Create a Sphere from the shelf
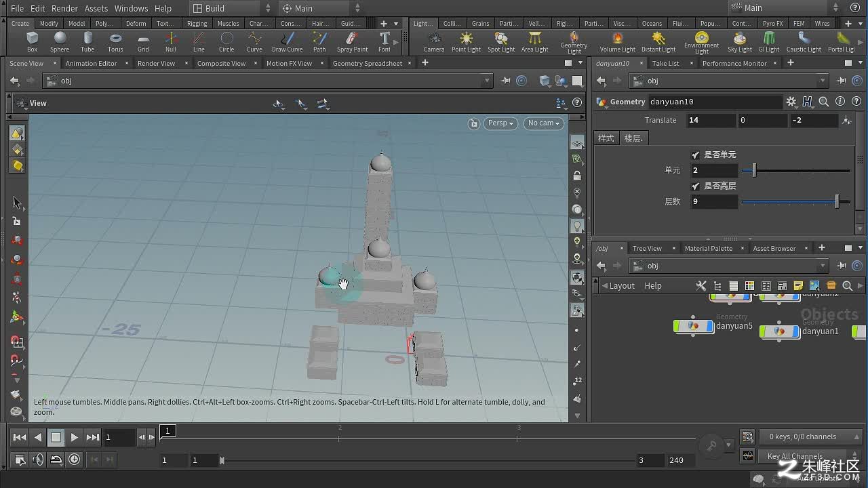This screenshot has height=488, width=868. click(x=60, y=42)
